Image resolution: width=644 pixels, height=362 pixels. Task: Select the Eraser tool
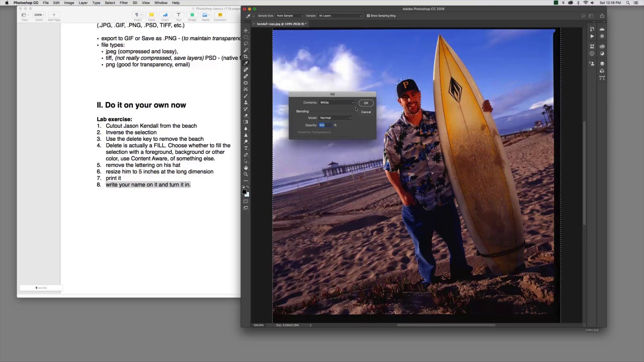[246, 115]
